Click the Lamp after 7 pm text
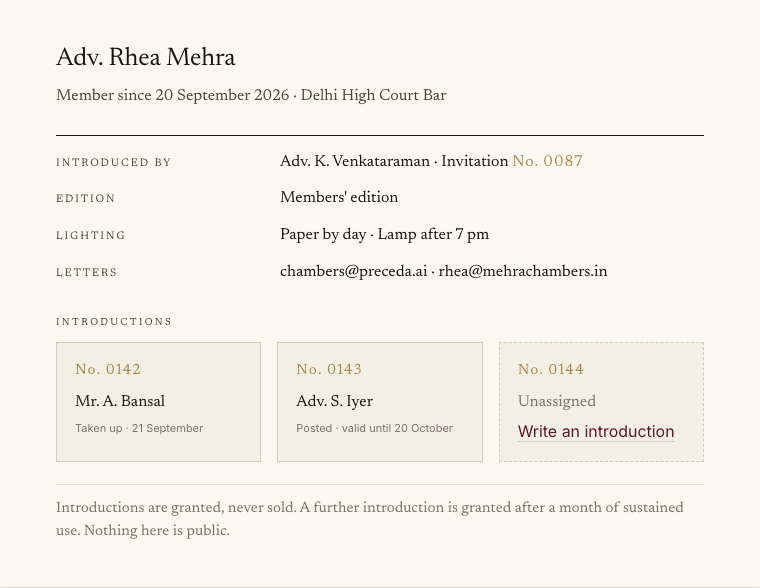Screen dimensions: 760x588 click(433, 235)
